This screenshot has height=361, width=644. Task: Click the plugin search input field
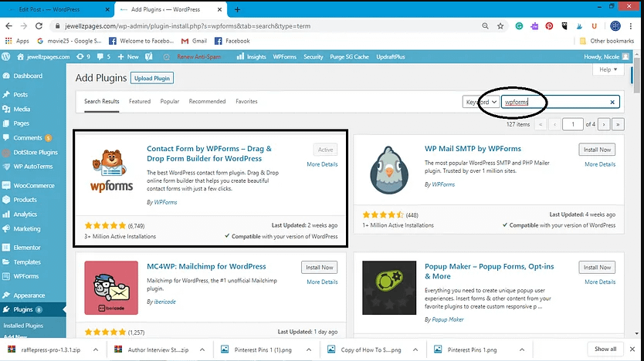pos(560,102)
